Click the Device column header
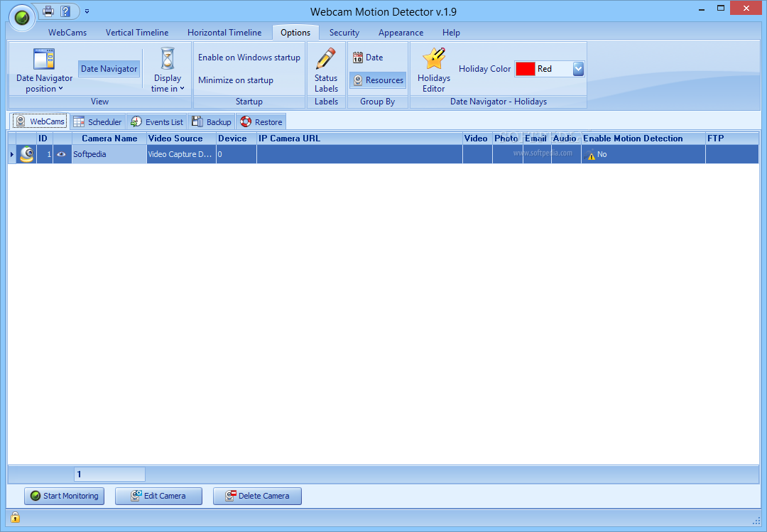 pos(236,139)
